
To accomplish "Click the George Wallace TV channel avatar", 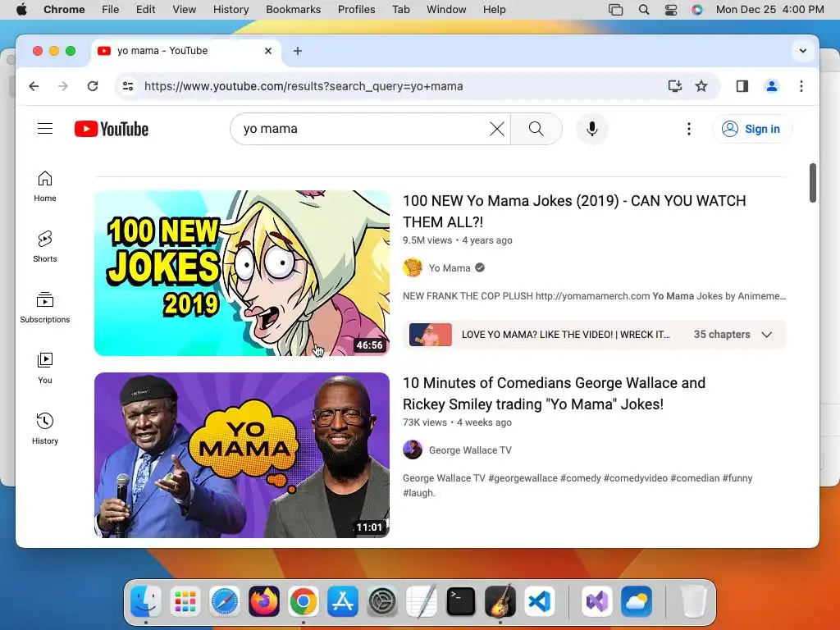I will (413, 450).
